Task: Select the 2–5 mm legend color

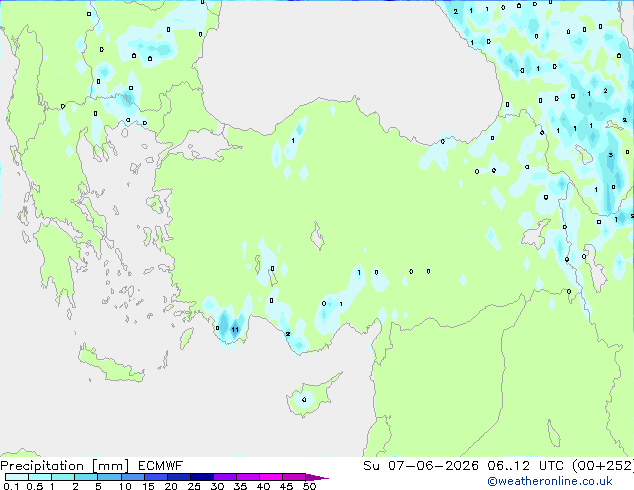Action: coord(86,477)
